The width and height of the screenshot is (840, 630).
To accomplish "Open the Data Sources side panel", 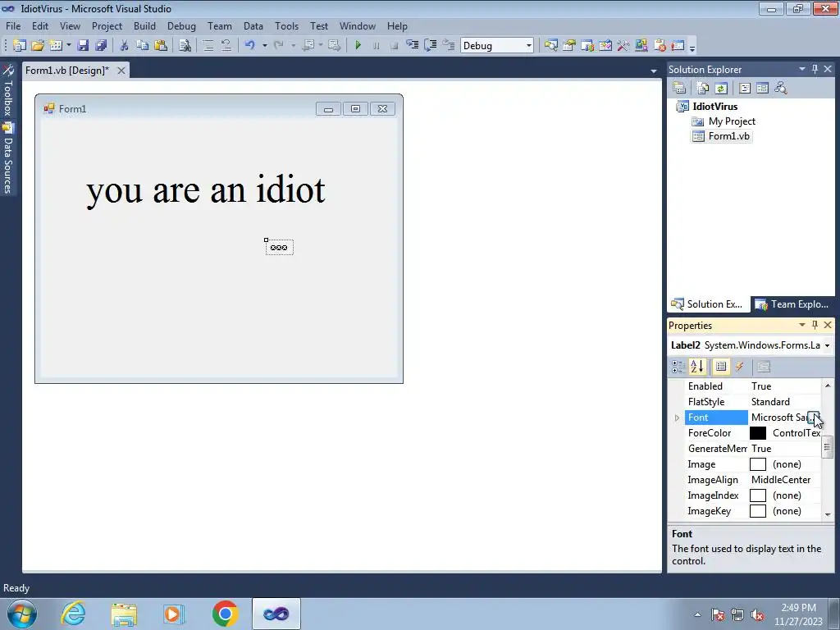I will coord(8,158).
